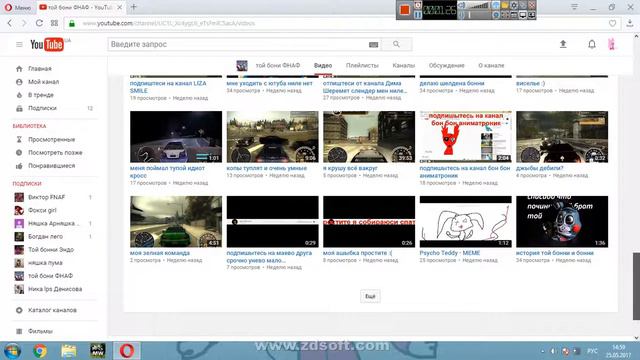The image size is (640, 360).
Task: Switch to the Каналы channel tab
Action: [x=403, y=65]
